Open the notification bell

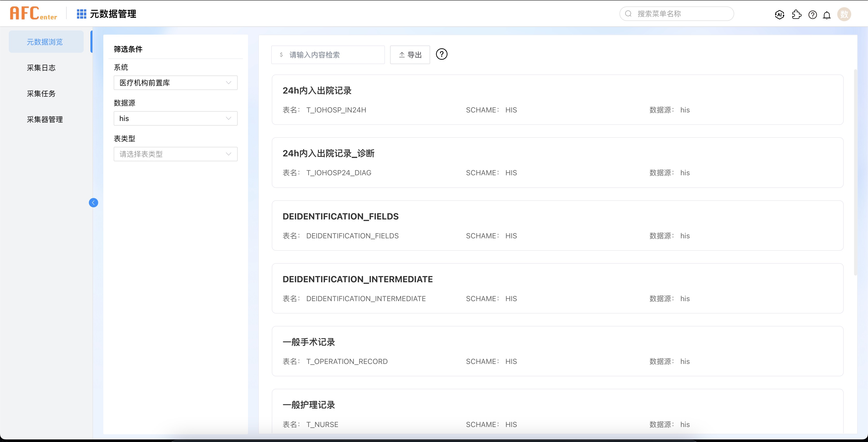(x=827, y=14)
